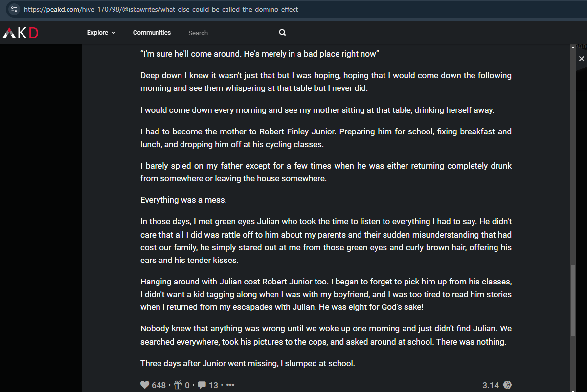Click the page vertical scrollbar thumb
Image resolution: width=587 pixels, height=392 pixels.
(573, 301)
